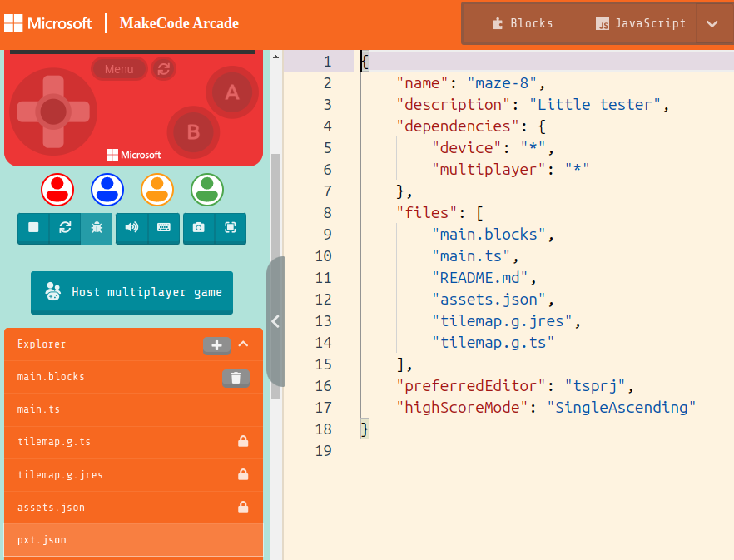Screen dimensions: 734x560
Task: Click lock icon on tilemap.g.jres row
Action: click(243, 474)
